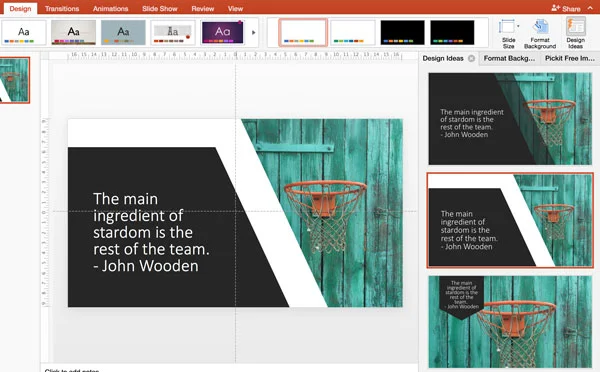Screen dimensions: 600x372
Task: Switch to the Format Background pane tab
Action: [x=509, y=58]
